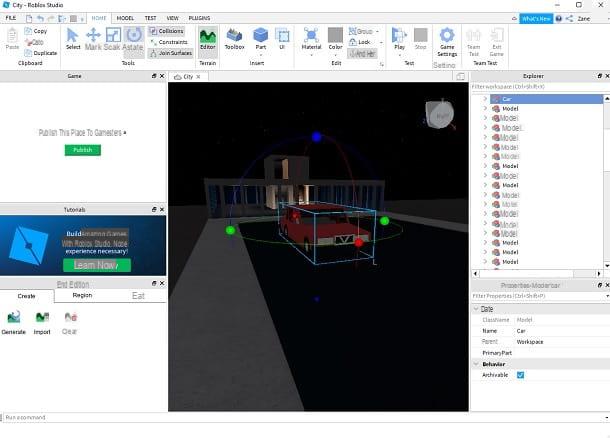Toggle the Anchor button
610x438 pixels.
[x=362, y=54]
